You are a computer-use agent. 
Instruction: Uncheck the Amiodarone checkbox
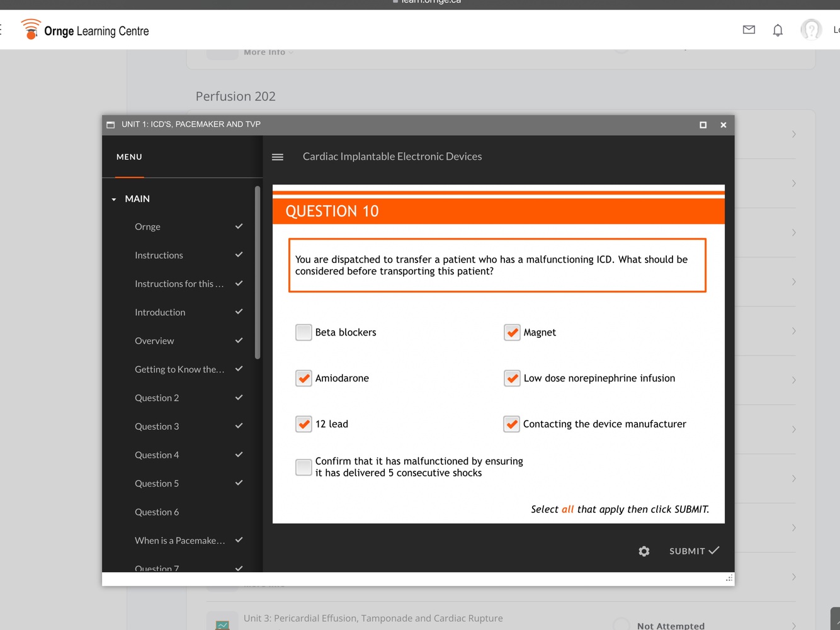pyautogui.click(x=304, y=378)
